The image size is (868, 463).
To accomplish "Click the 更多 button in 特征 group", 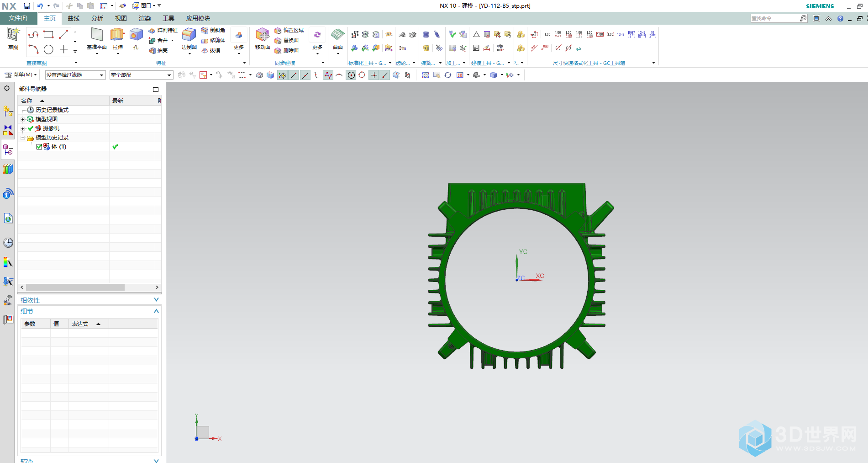I will point(239,40).
